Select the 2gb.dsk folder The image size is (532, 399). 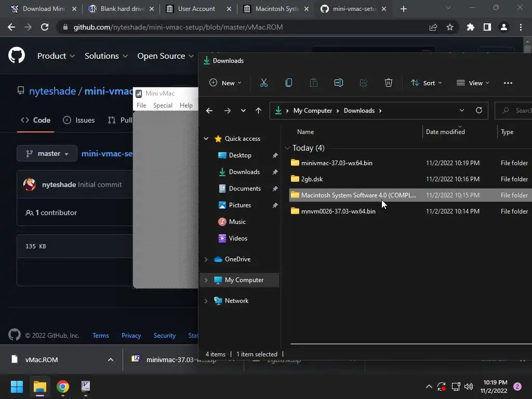[x=410, y=179]
